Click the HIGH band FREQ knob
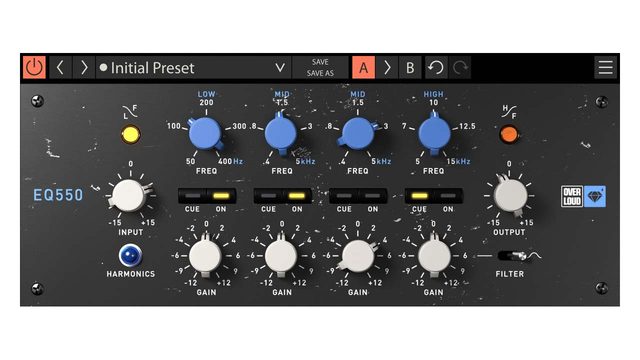 point(434,133)
